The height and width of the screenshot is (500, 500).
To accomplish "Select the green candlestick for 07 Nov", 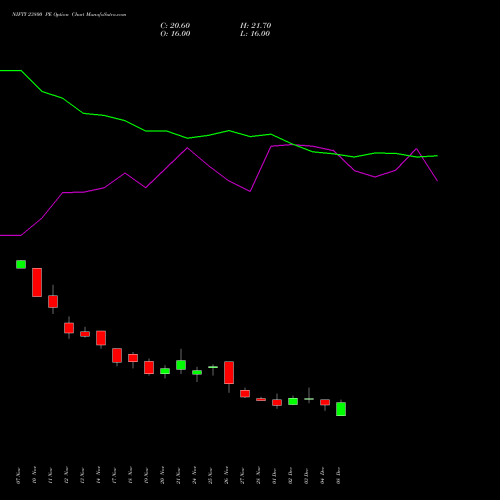I will click(x=21, y=264).
